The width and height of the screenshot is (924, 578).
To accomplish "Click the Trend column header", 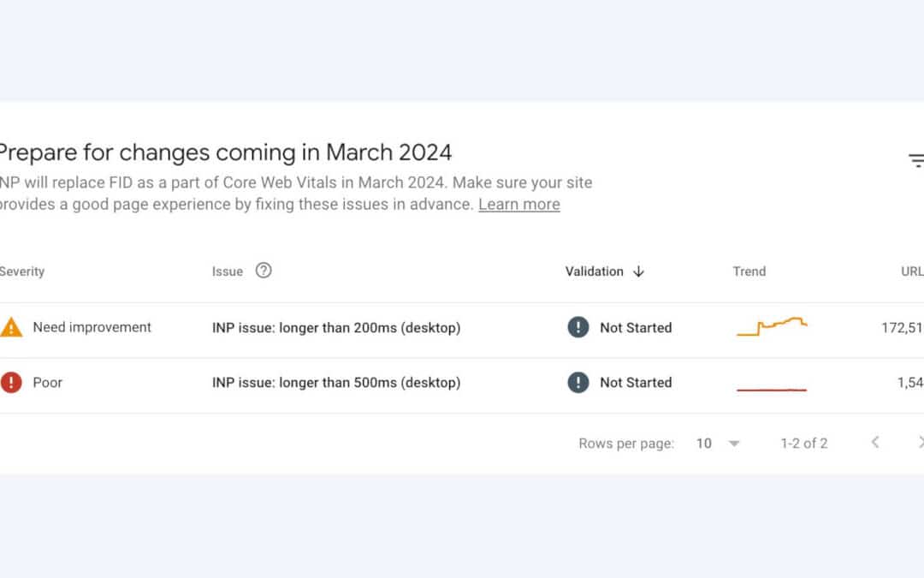I will point(749,271).
